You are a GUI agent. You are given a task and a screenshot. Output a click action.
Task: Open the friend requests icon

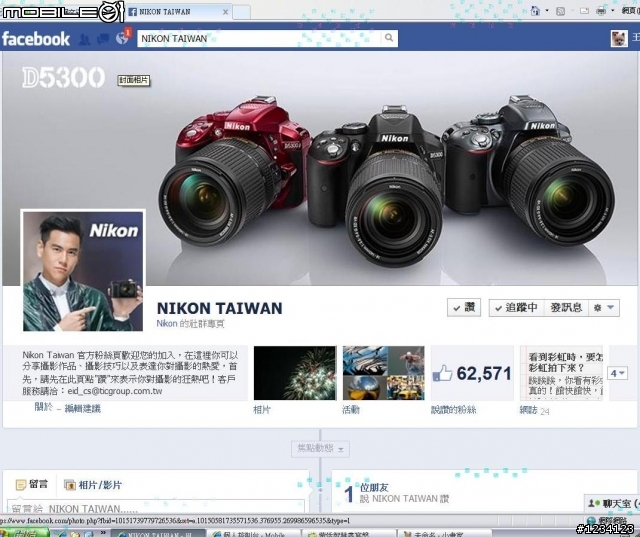pos(85,39)
